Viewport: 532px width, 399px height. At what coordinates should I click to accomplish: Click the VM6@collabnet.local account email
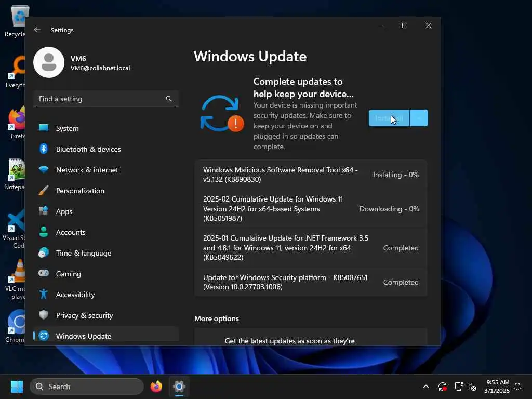100,68
